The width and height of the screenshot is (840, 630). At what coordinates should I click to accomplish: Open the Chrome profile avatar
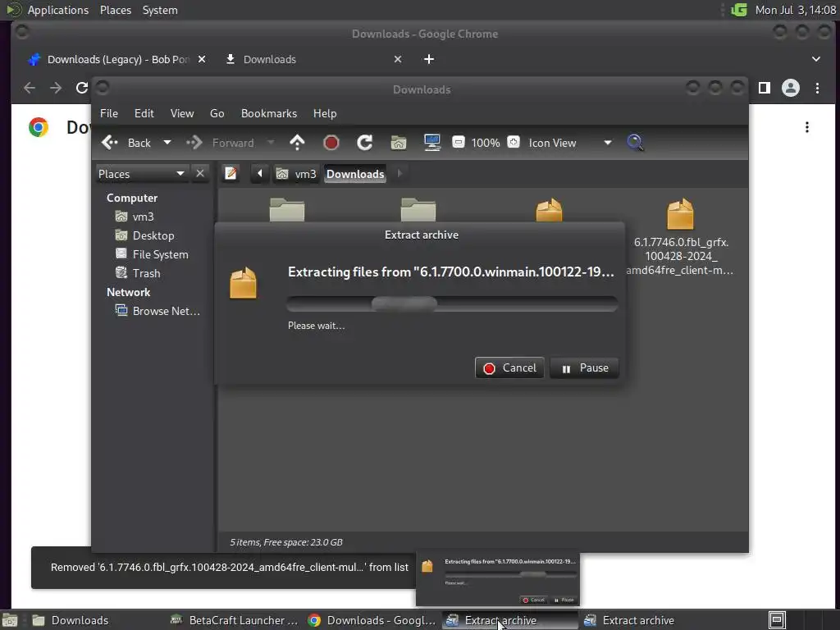[x=790, y=87]
